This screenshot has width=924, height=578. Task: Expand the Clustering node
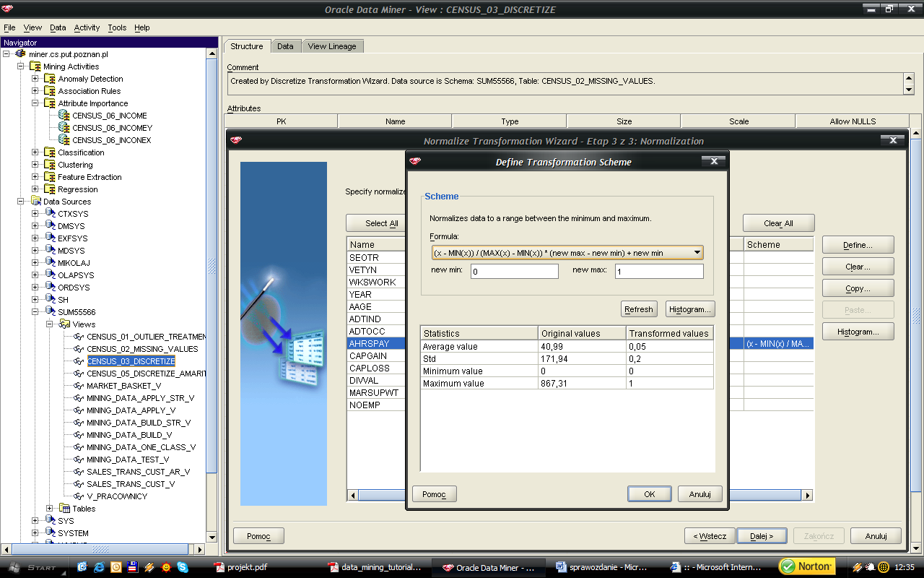click(x=35, y=165)
